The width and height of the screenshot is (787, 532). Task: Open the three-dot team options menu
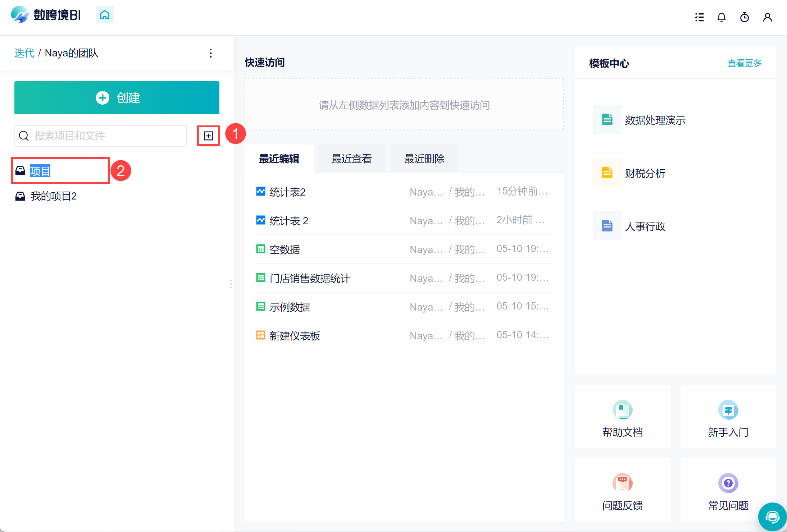[x=211, y=53]
